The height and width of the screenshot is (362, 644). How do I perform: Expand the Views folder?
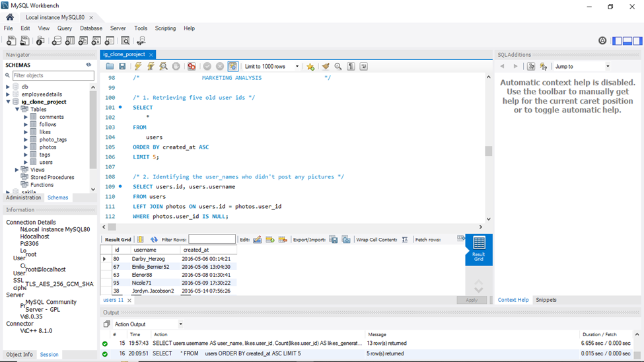17,170
